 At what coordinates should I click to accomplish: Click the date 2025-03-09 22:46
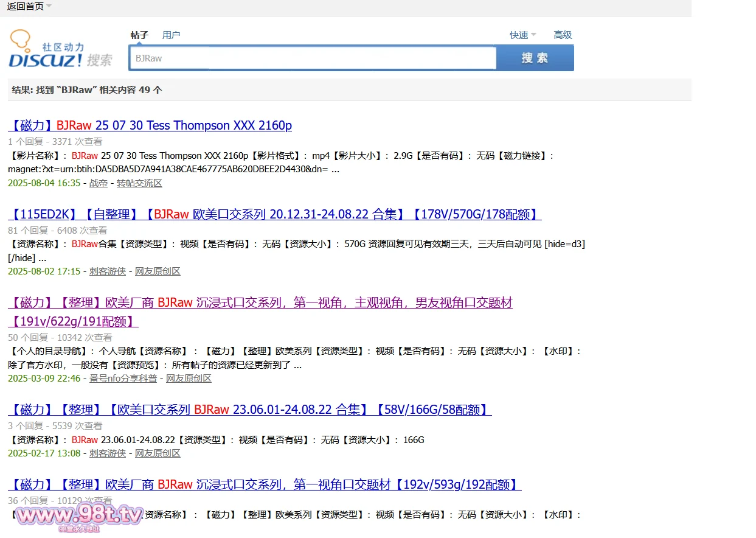click(44, 379)
